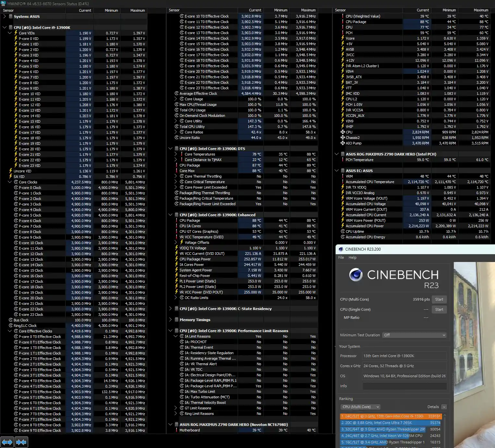495x448 pixels.
Task: Click the clock icon beside CPU Uptime
Action: 343,231
